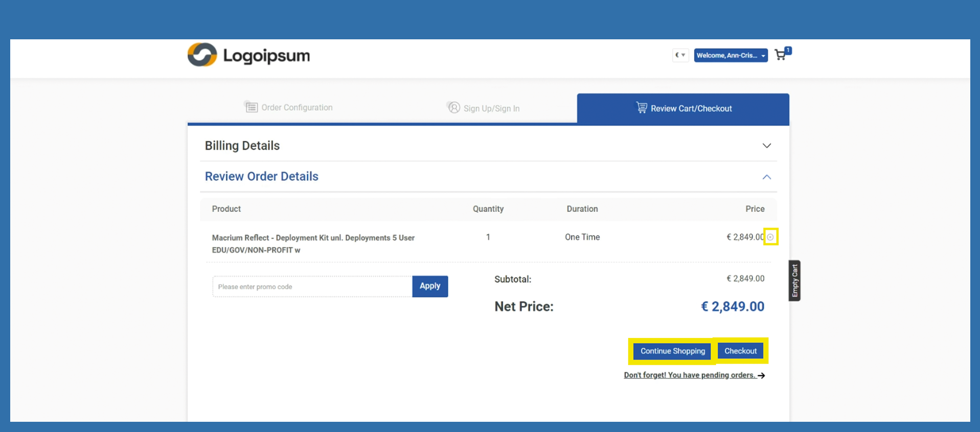Viewport: 980px width, 432px height.
Task: Click the Logoipsum logo icon
Action: pyautogui.click(x=202, y=55)
